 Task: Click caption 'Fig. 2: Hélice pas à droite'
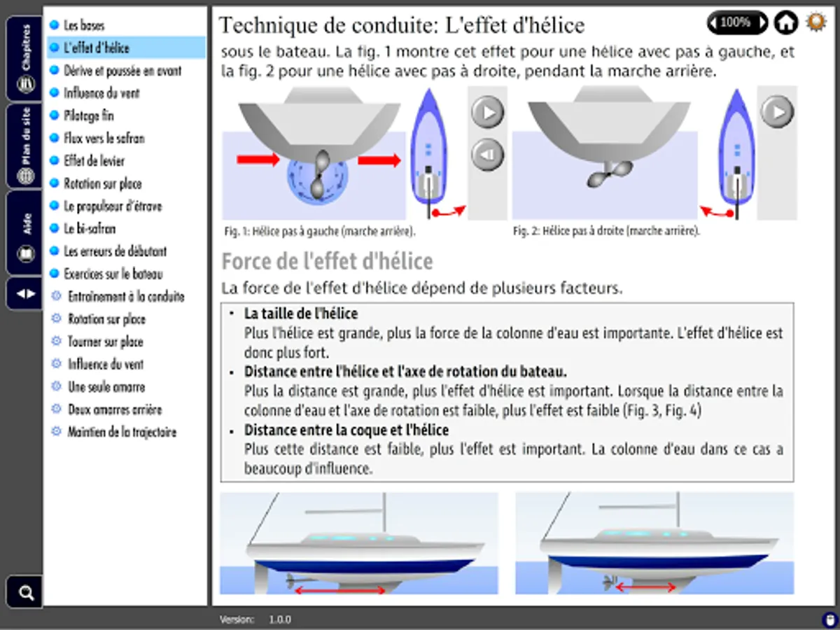606,230
